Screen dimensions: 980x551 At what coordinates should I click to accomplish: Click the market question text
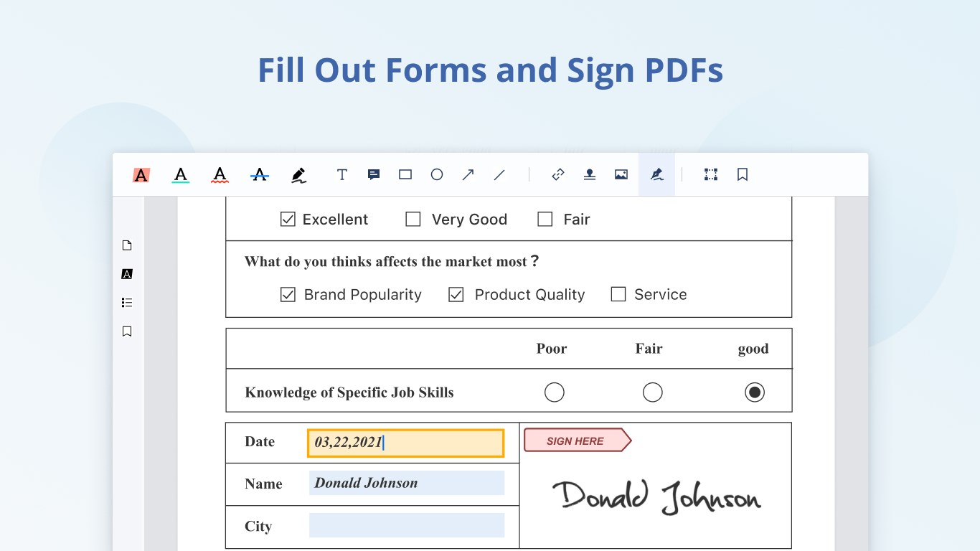tap(392, 262)
